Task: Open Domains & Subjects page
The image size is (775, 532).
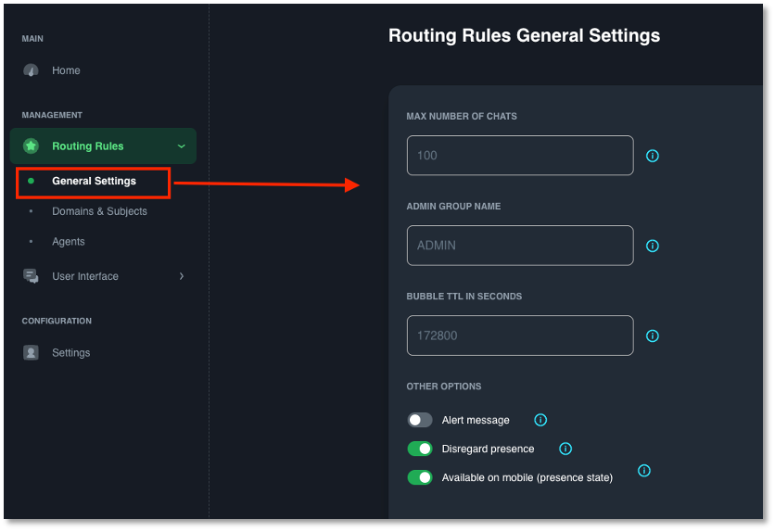Action: (x=99, y=211)
